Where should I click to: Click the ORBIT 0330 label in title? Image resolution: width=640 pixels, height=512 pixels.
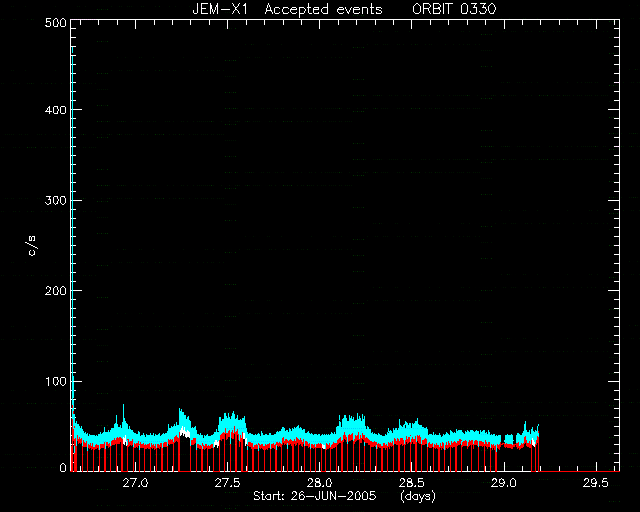[x=454, y=9]
